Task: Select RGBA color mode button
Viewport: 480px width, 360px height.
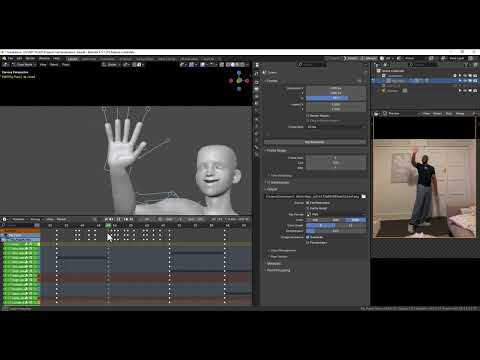Action: pyautogui.click(x=356, y=220)
